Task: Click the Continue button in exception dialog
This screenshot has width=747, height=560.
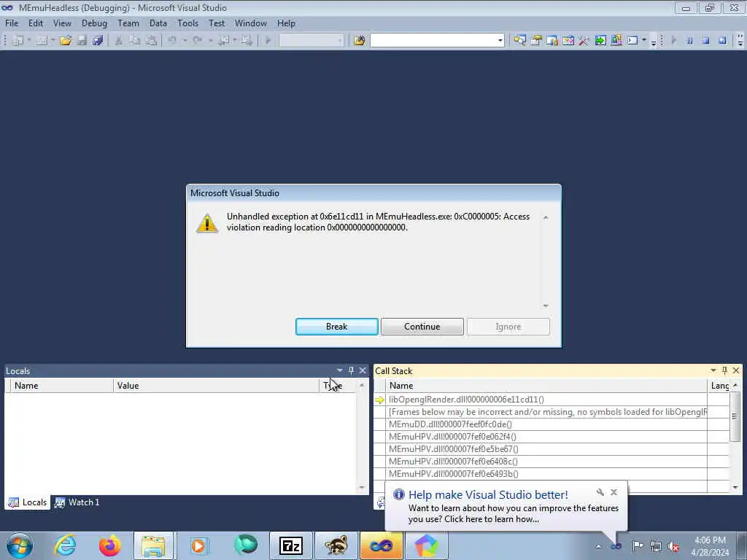Action: click(422, 327)
